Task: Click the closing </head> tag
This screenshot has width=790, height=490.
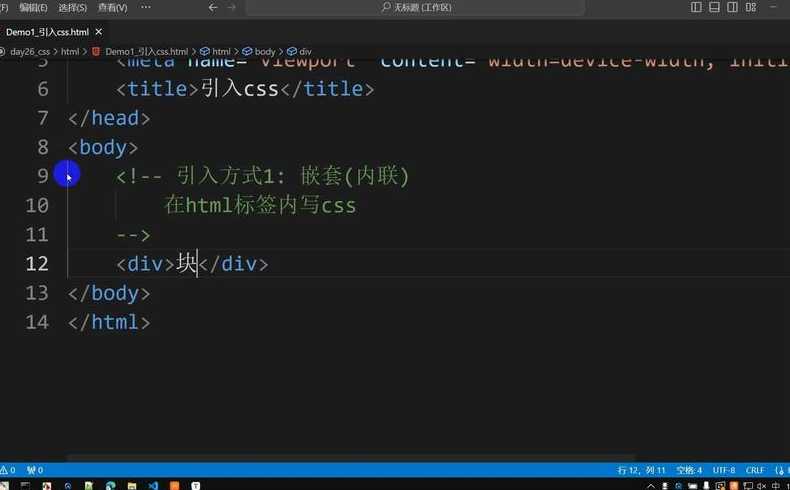Action: [109, 118]
